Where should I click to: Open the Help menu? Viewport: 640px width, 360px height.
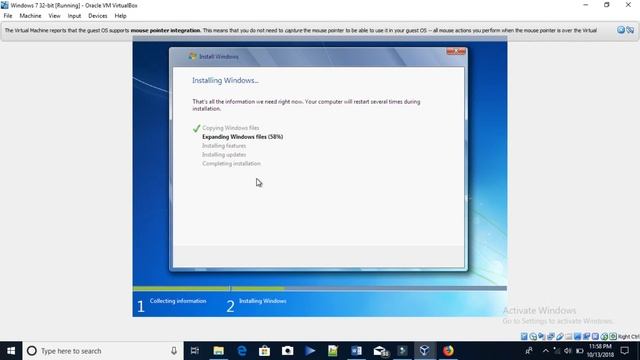pyautogui.click(x=120, y=16)
